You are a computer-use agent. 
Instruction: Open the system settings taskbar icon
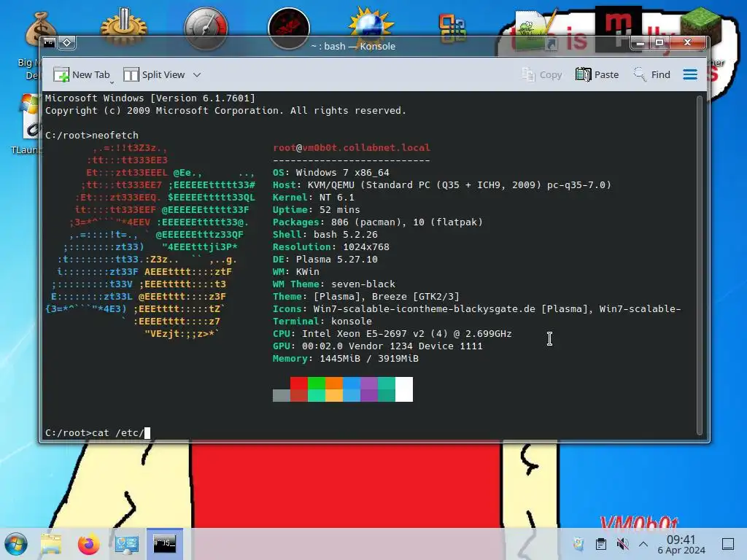[127, 544]
